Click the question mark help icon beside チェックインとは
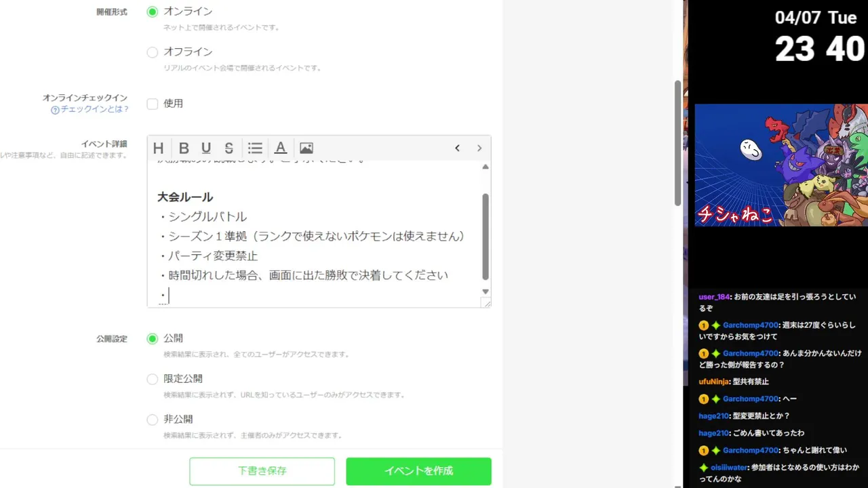Image resolution: width=868 pixels, height=488 pixels. click(x=55, y=110)
